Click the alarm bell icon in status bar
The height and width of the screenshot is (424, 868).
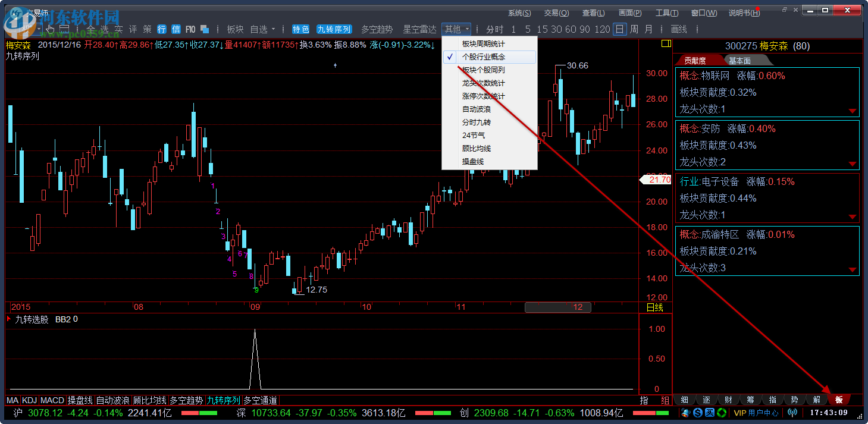[686, 413]
